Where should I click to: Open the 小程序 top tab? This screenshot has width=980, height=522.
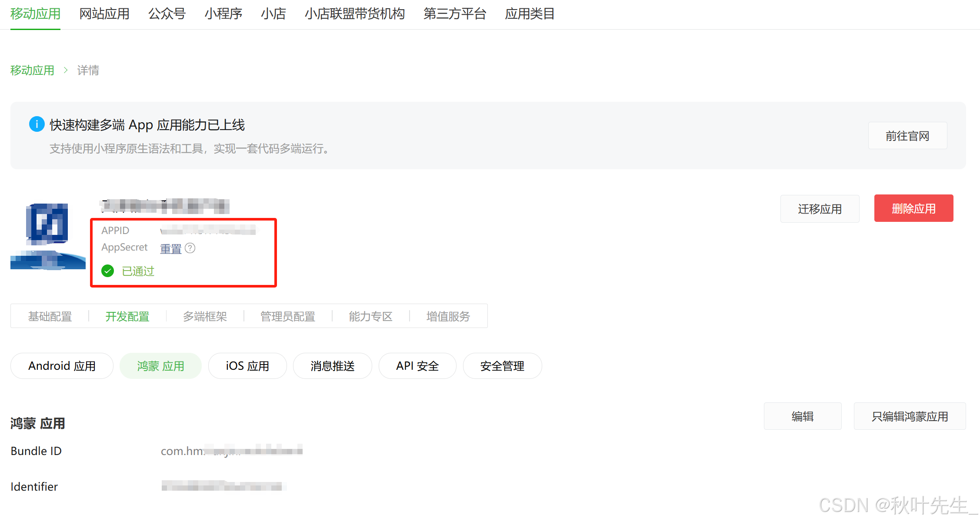(x=223, y=14)
